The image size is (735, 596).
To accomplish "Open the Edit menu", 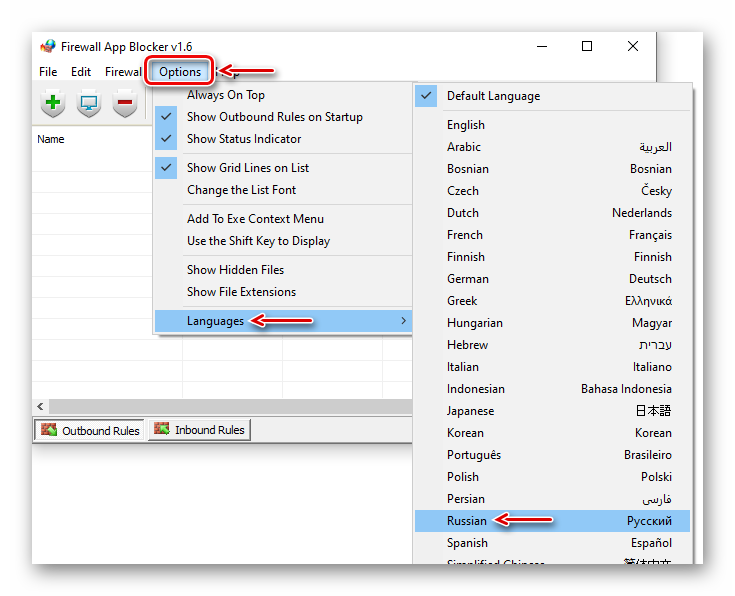I will click(81, 72).
